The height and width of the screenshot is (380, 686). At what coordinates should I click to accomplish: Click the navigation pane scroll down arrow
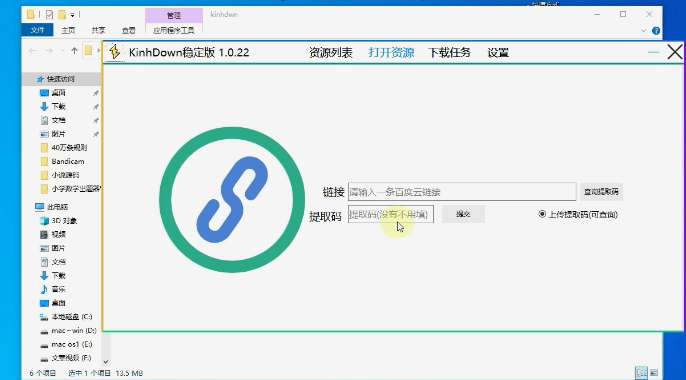(x=105, y=362)
